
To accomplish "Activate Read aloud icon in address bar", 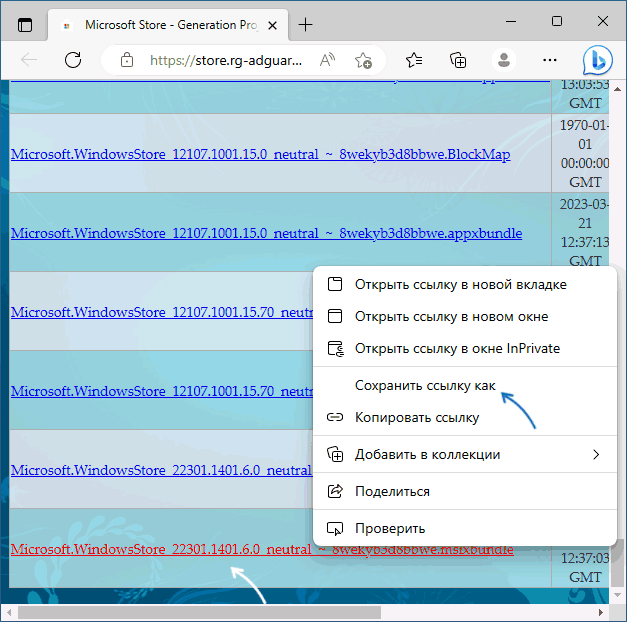I will pos(327,60).
